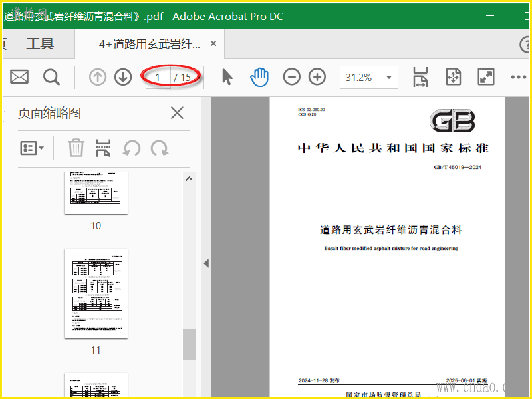The height and width of the screenshot is (399, 532).
Task: Go to previous page arrow
Action: tap(98, 77)
